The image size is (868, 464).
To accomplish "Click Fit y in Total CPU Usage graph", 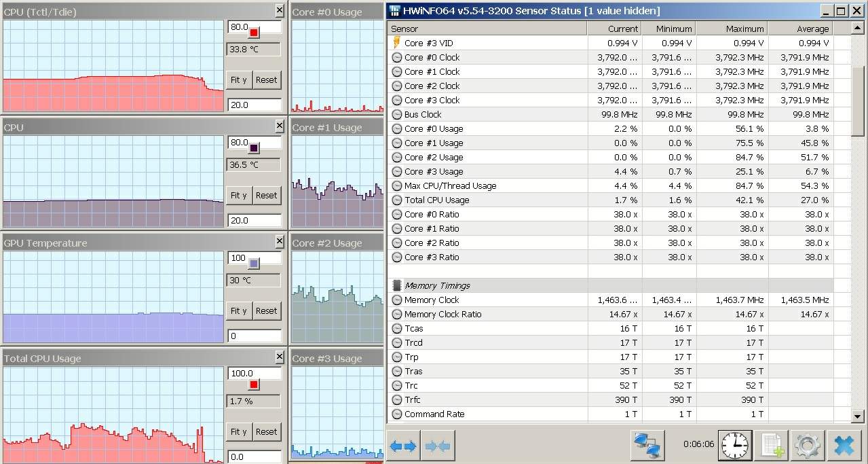I will click(239, 431).
